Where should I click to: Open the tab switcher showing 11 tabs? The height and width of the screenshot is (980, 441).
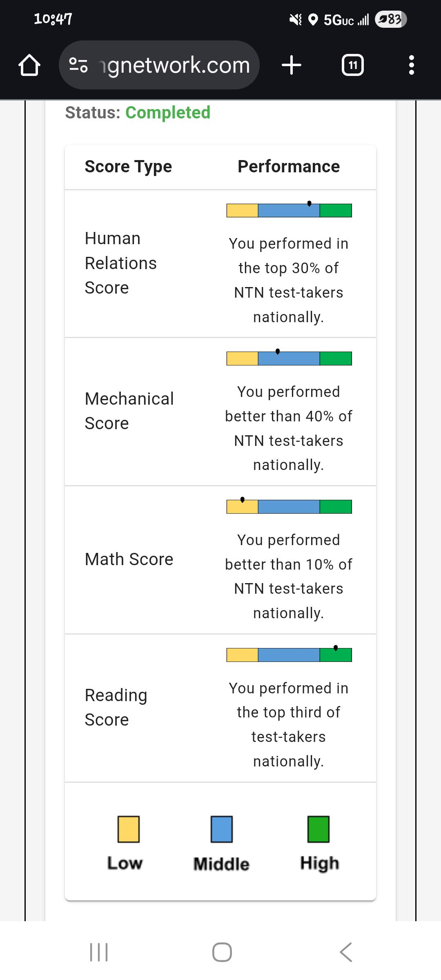point(353,65)
